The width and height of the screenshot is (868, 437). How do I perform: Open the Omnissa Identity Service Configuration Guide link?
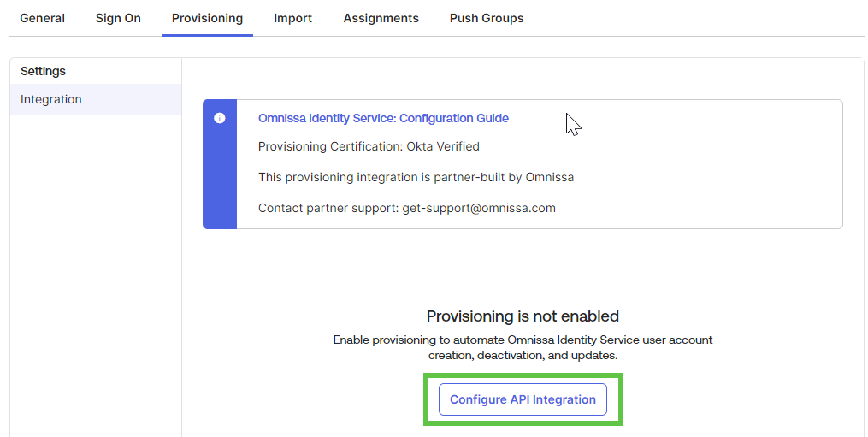tap(383, 118)
